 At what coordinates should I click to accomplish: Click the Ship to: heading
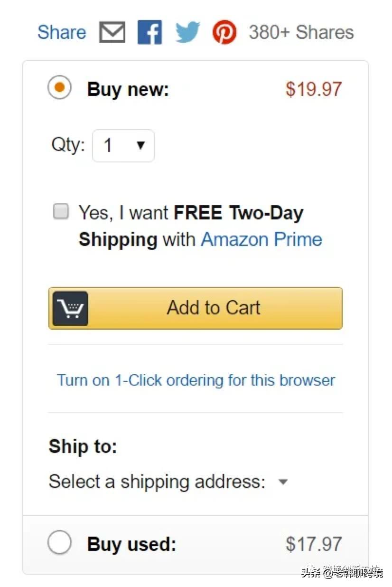point(83,446)
